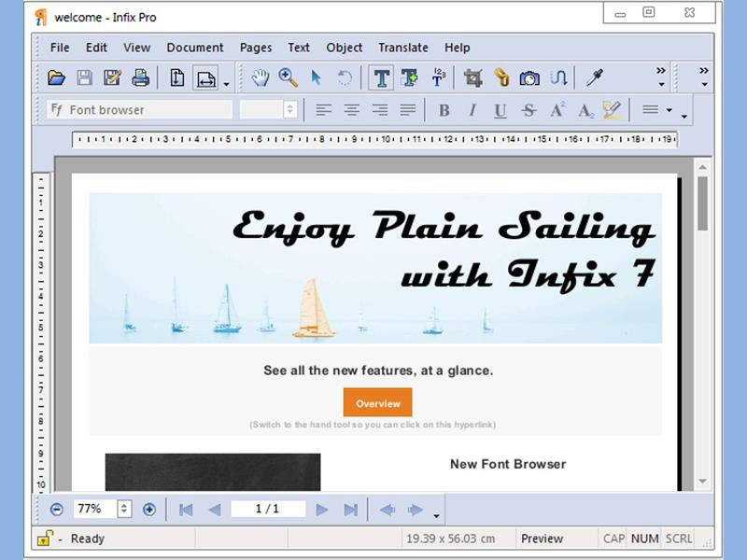The image size is (747, 560).
Task: Click the Font browser field
Action: coord(139,110)
